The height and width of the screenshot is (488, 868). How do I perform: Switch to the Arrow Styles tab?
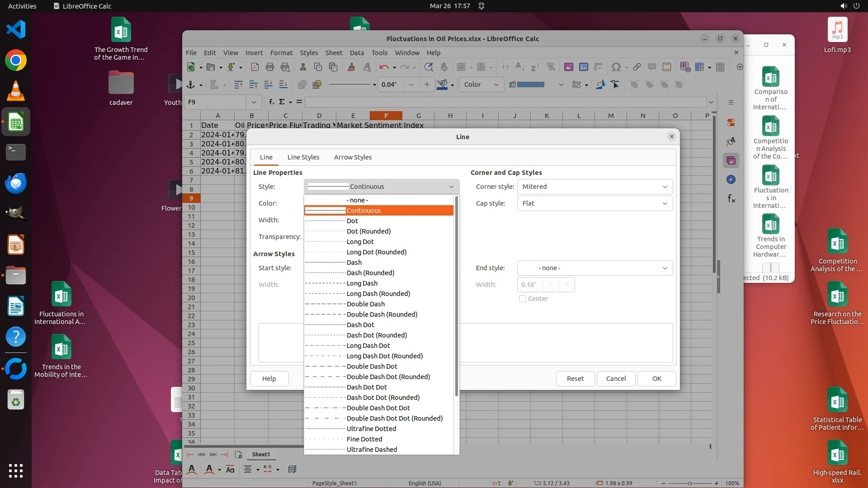pos(353,157)
